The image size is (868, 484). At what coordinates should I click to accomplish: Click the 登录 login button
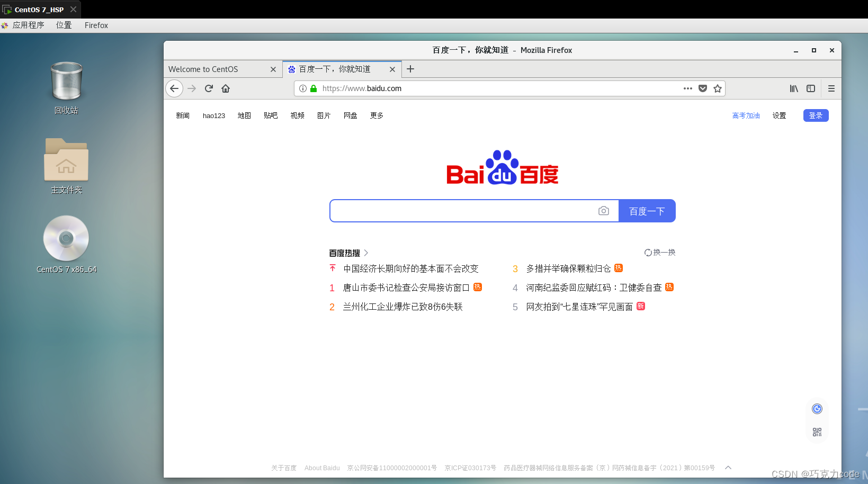816,115
